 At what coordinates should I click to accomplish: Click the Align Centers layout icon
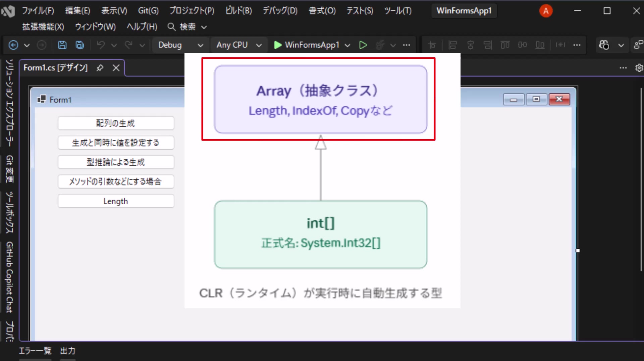point(471,45)
